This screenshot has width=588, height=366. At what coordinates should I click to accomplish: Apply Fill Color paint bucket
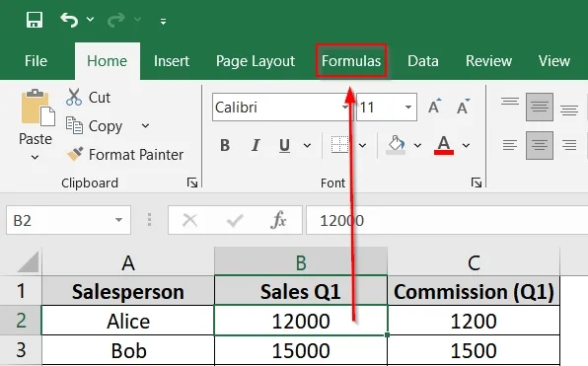396,145
